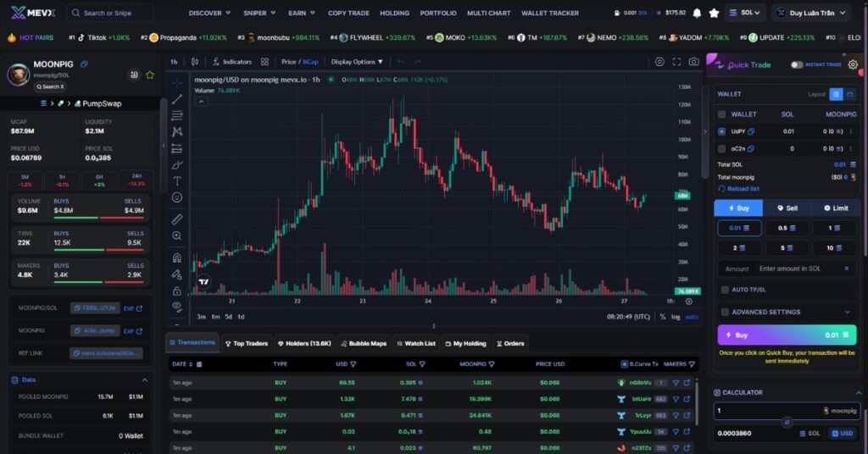Select the trend line drawing tool
Screen dimensions: 868x454
pyautogui.click(x=177, y=100)
